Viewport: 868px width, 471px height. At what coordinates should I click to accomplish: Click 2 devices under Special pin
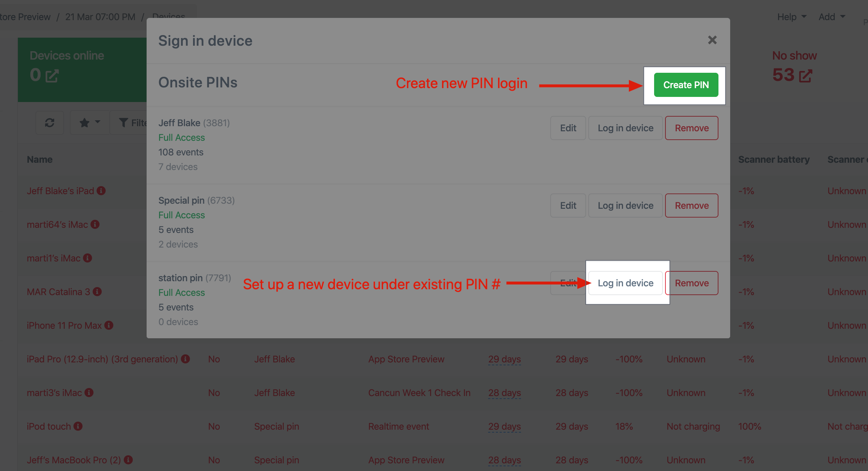[x=178, y=244]
